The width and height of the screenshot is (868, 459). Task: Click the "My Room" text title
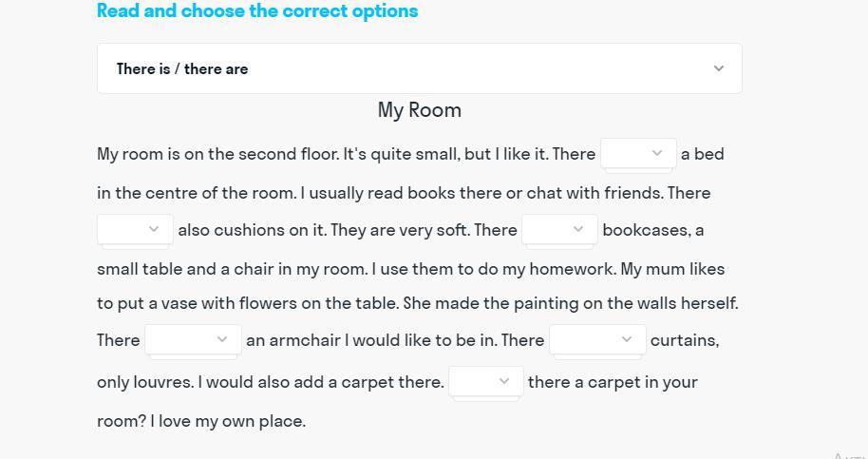click(420, 110)
